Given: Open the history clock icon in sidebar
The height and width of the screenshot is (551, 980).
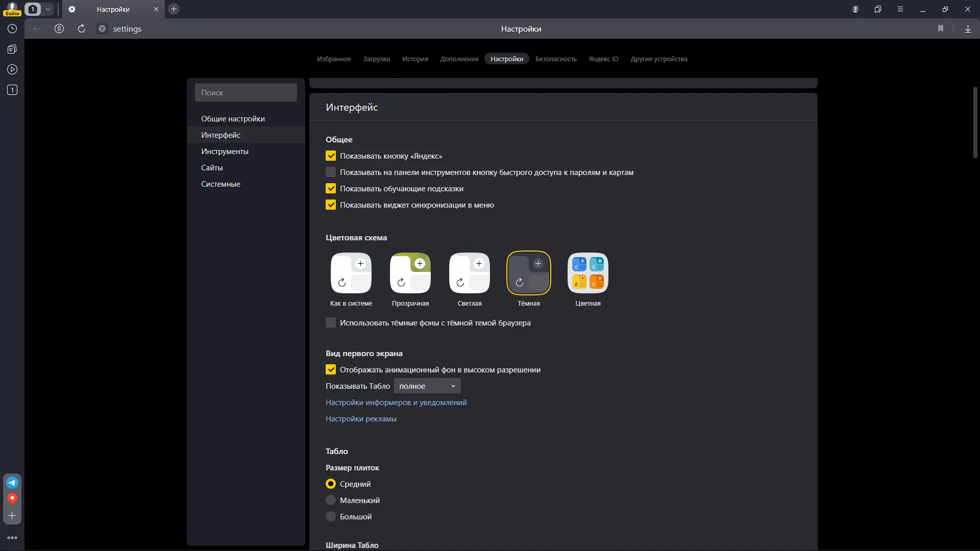Looking at the screenshot, I should coord(12,29).
